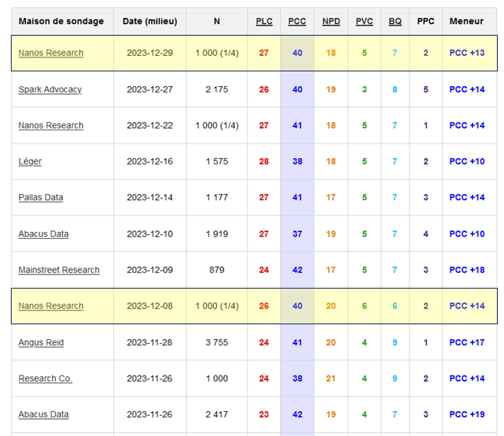Open Nanos Research link dated 2023-12-29

tap(50, 53)
